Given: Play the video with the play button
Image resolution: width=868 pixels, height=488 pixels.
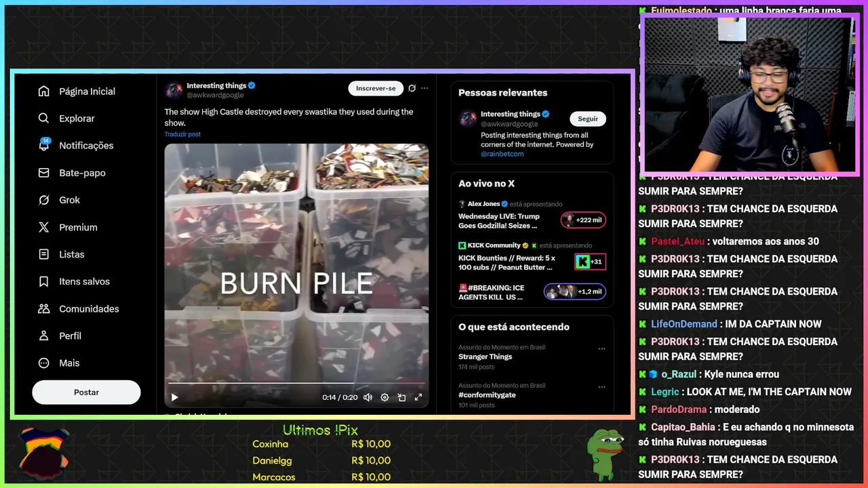Looking at the screenshot, I should [x=174, y=397].
